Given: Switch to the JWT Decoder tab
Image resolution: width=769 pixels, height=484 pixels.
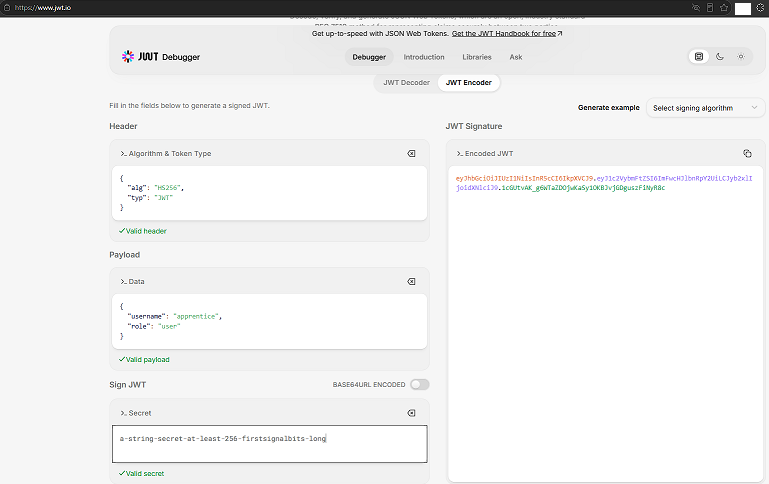Looking at the screenshot, I should pyautogui.click(x=406, y=82).
